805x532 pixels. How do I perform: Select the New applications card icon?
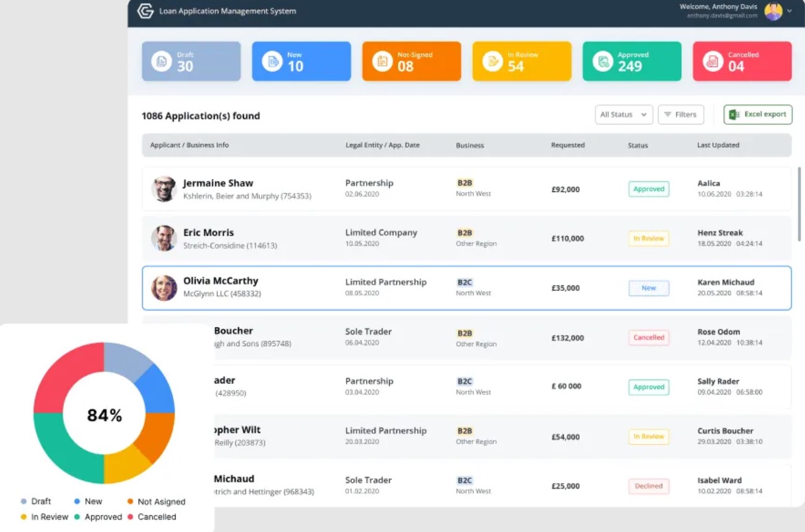271,61
